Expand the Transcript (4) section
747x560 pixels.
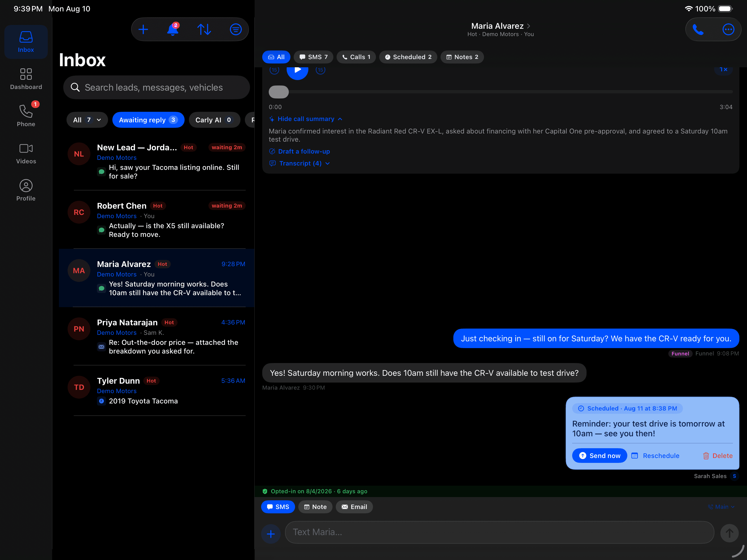pos(300,163)
